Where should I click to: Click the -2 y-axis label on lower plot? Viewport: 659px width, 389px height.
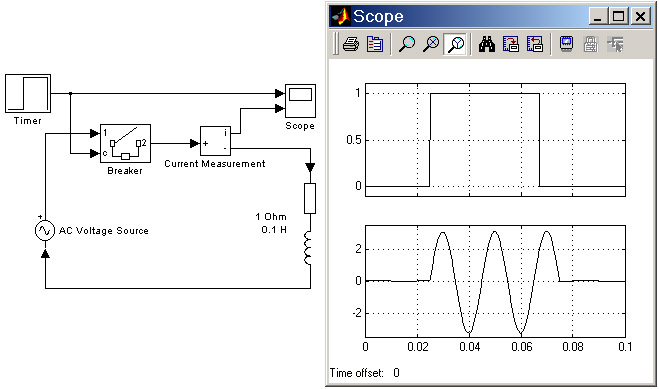coord(356,313)
